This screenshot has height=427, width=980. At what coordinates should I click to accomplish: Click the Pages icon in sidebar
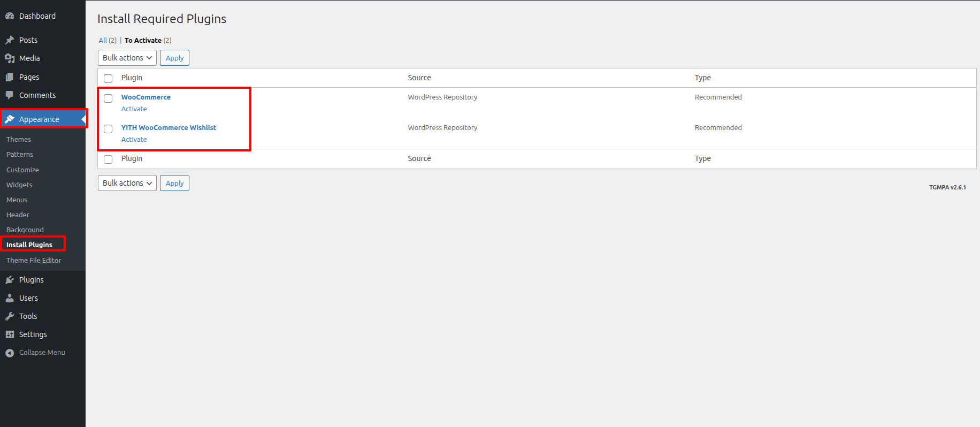[10, 77]
